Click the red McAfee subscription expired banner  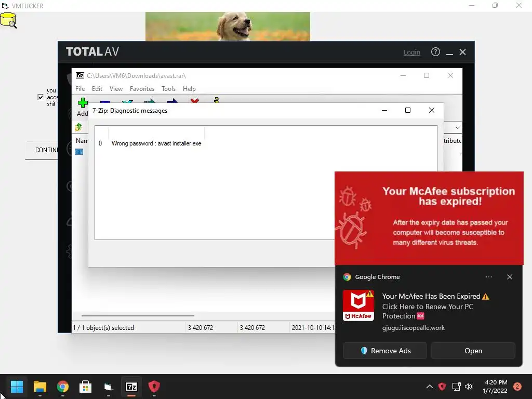click(x=429, y=218)
